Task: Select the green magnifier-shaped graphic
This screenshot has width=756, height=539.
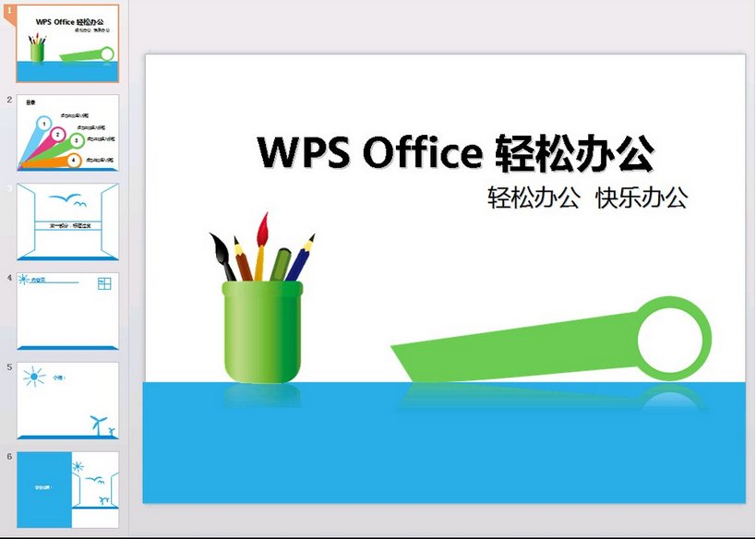Action: 550,340
